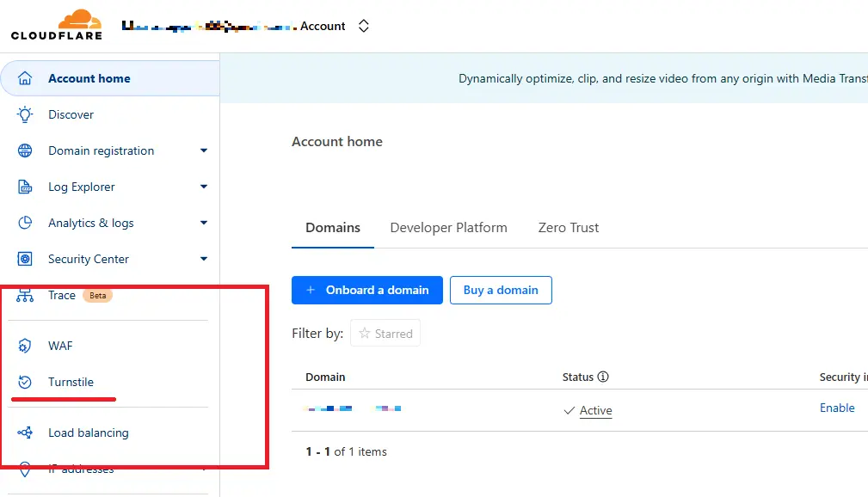Click the Cloudflare logo
The height and width of the screenshot is (497, 868).
pyautogui.click(x=57, y=24)
